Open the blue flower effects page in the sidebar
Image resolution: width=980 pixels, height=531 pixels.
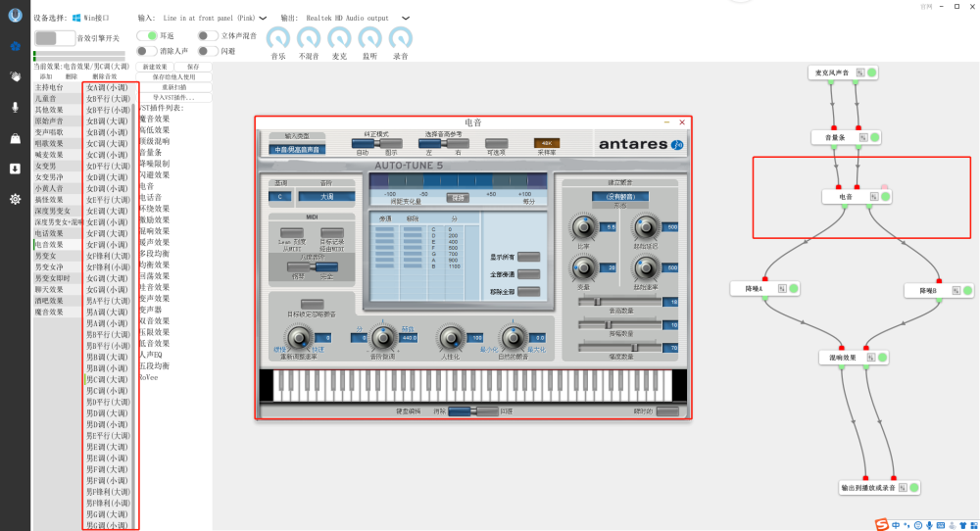point(15,46)
